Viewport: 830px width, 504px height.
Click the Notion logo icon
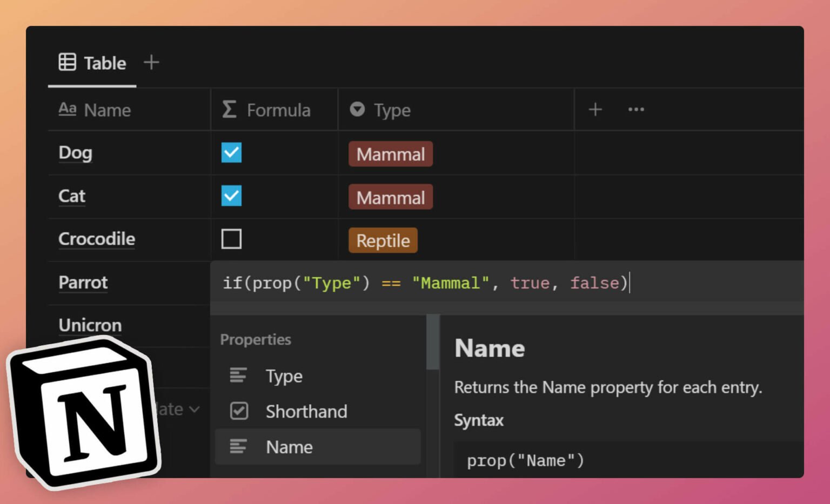coord(84,413)
